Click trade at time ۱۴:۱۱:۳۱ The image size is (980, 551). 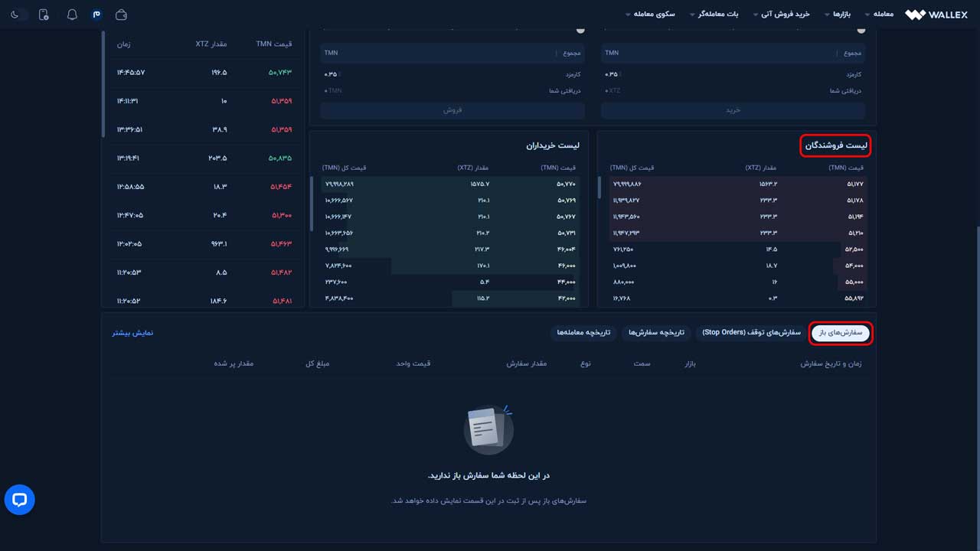[x=204, y=101]
